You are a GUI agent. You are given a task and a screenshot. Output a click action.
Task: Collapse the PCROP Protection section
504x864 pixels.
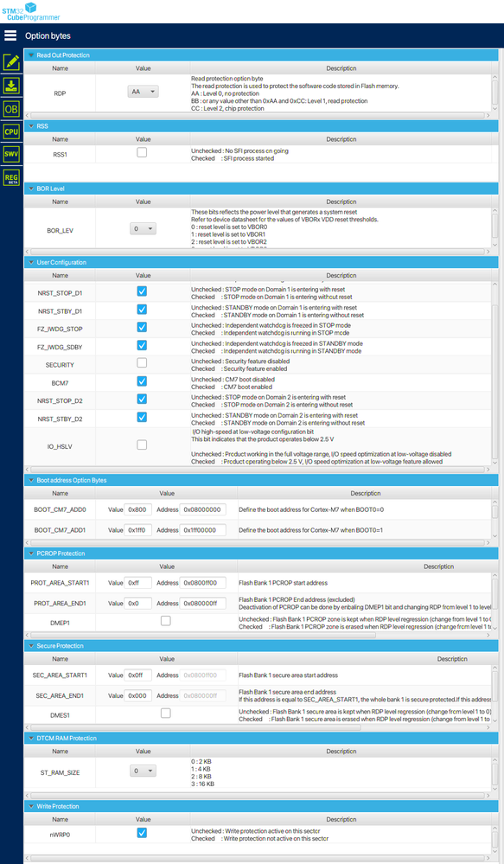click(31, 554)
